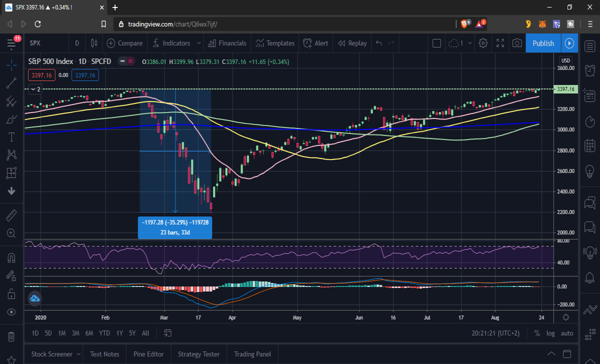The image size is (600, 364).
Task: Open the pitchfork and Gann tools
Action: click(11, 101)
